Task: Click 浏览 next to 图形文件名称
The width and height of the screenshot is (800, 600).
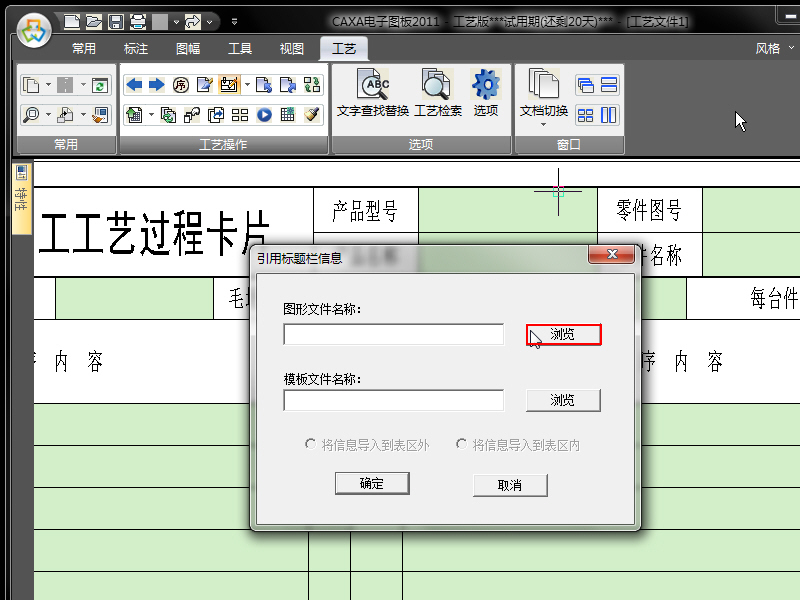Action: [563, 335]
